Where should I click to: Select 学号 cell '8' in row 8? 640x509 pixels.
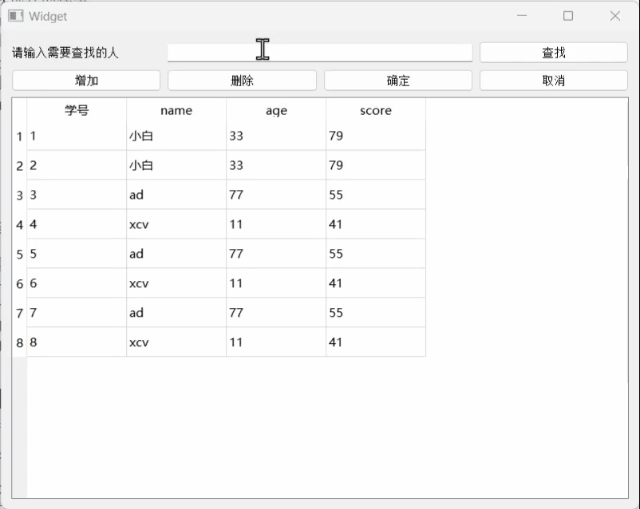point(77,342)
